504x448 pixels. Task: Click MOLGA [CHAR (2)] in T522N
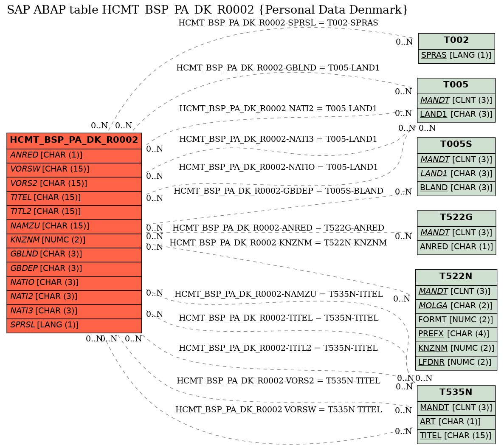tap(456, 306)
